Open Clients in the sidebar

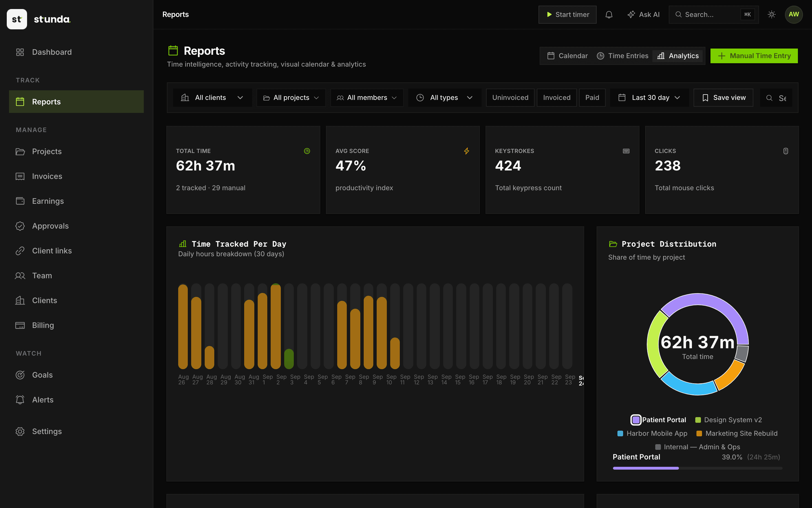(76, 301)
